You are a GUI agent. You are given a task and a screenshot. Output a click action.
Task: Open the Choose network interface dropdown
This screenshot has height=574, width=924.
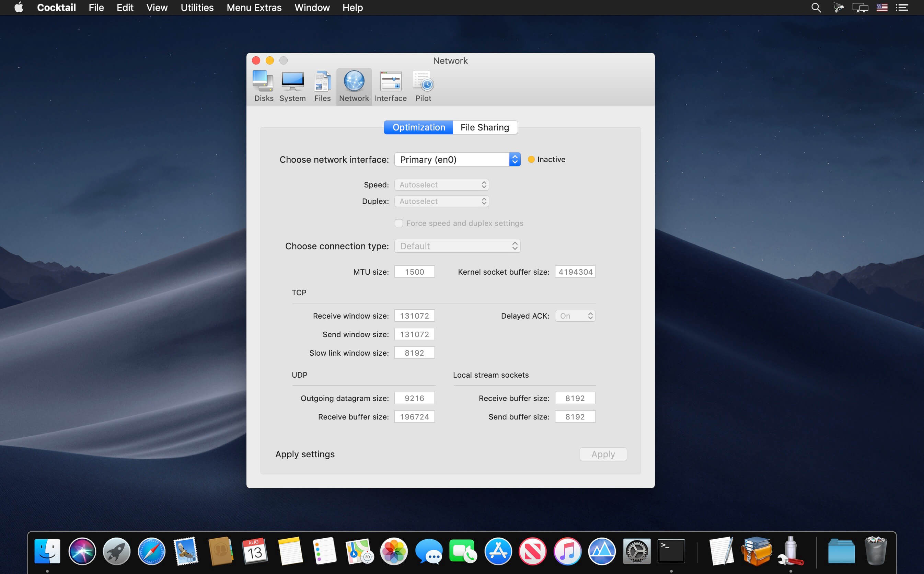coord(457,159)
